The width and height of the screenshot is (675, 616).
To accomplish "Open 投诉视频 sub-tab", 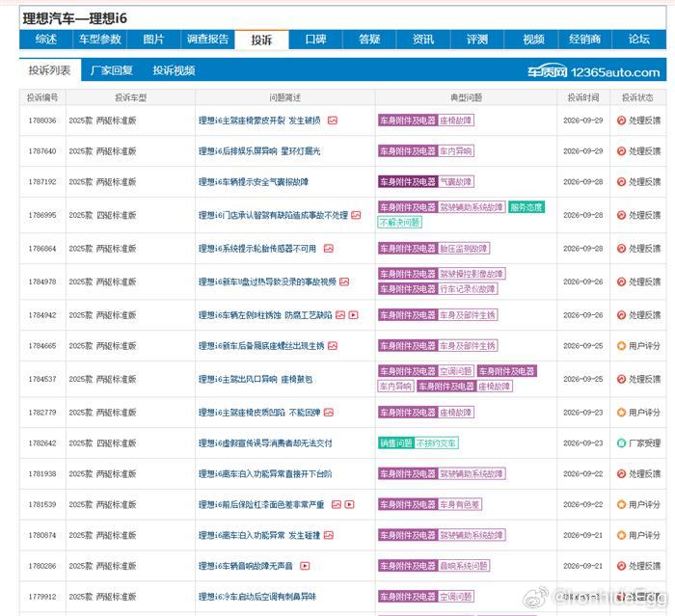I will pyautogui.click(x=174, y=70).
